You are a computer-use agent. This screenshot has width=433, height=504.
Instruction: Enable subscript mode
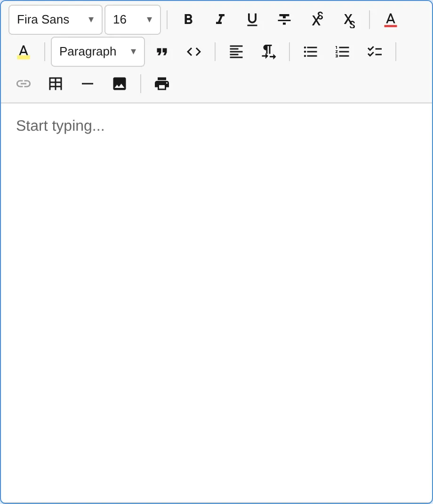click(x=348, y=20)
